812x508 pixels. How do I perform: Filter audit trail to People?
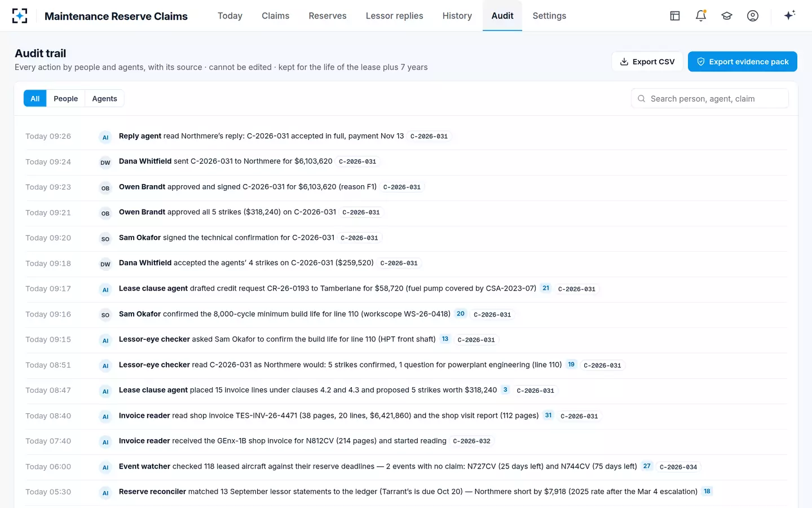[x=66, y=98]
